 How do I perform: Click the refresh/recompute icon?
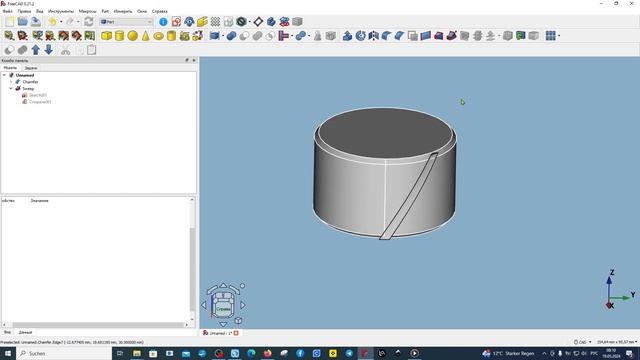click(x=89, y=22)
